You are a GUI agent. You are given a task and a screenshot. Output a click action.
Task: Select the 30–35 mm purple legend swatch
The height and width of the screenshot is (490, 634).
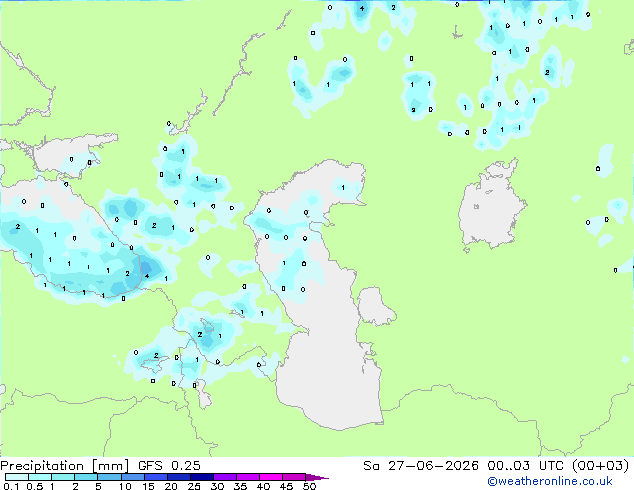pyautogui.click(x=225, y=477)
